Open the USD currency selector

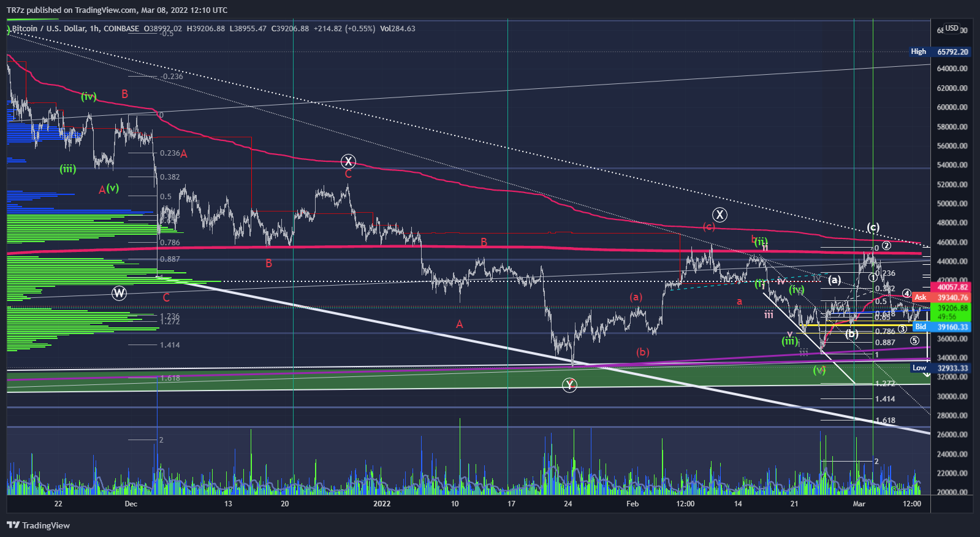point(951,28)
